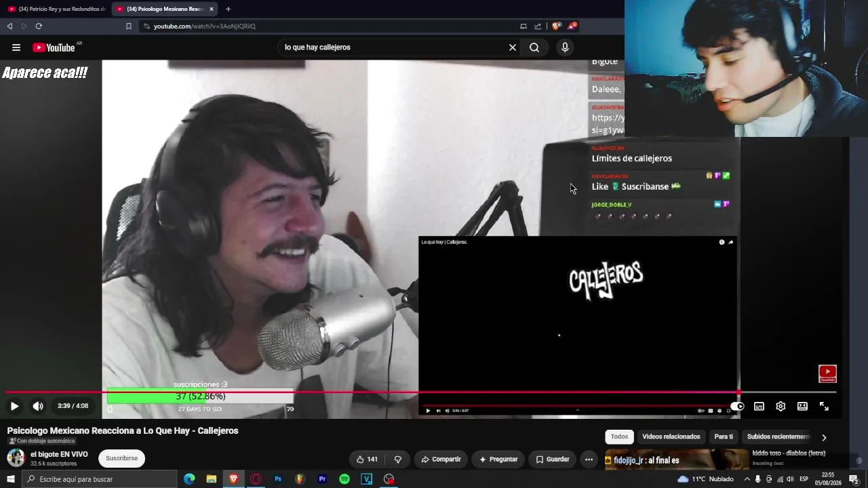
Task: Open the browser cast screen icon
Action: [523, 26]
